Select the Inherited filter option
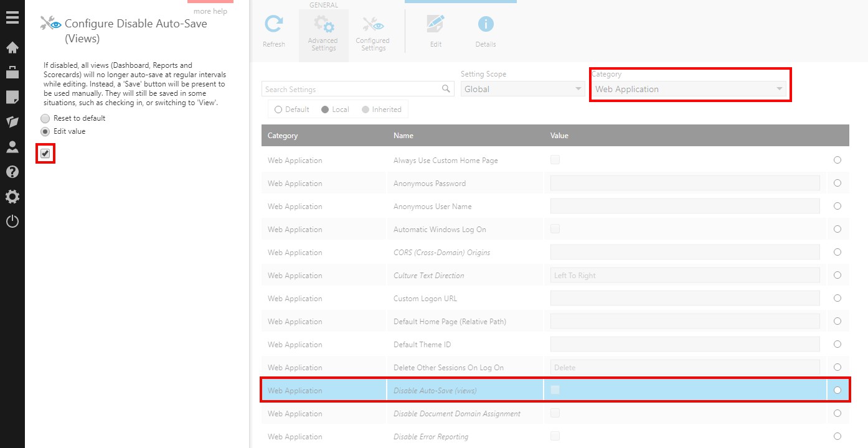 [x=366, y=109]
